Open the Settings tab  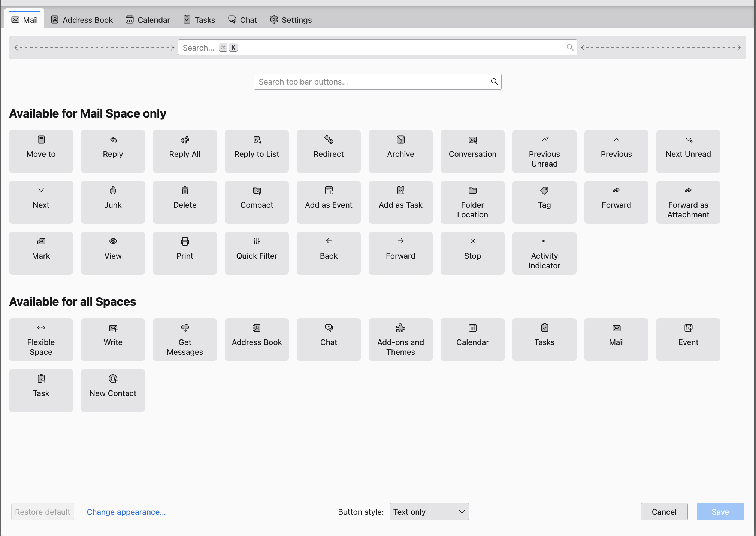click(x=290, y=20)
